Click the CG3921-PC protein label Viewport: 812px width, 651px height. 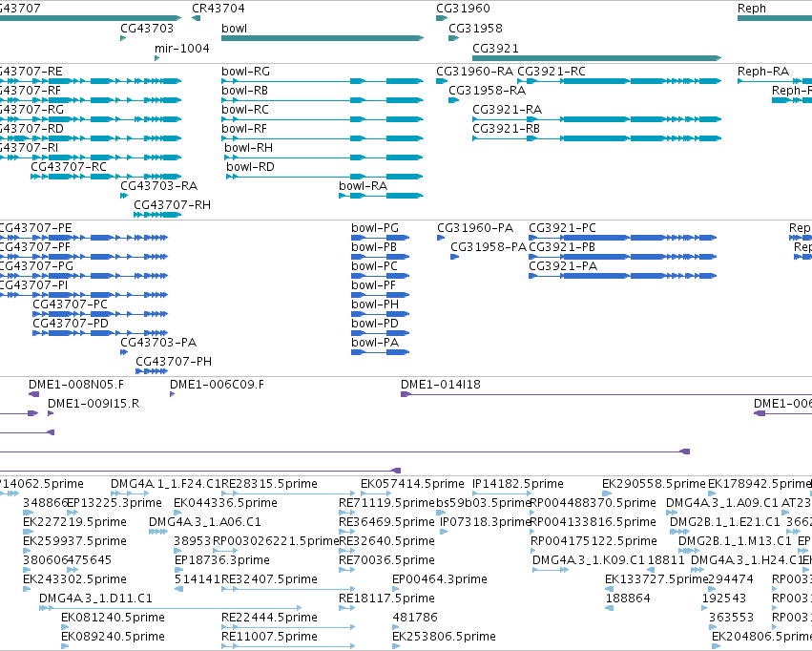tap(562, 228)
